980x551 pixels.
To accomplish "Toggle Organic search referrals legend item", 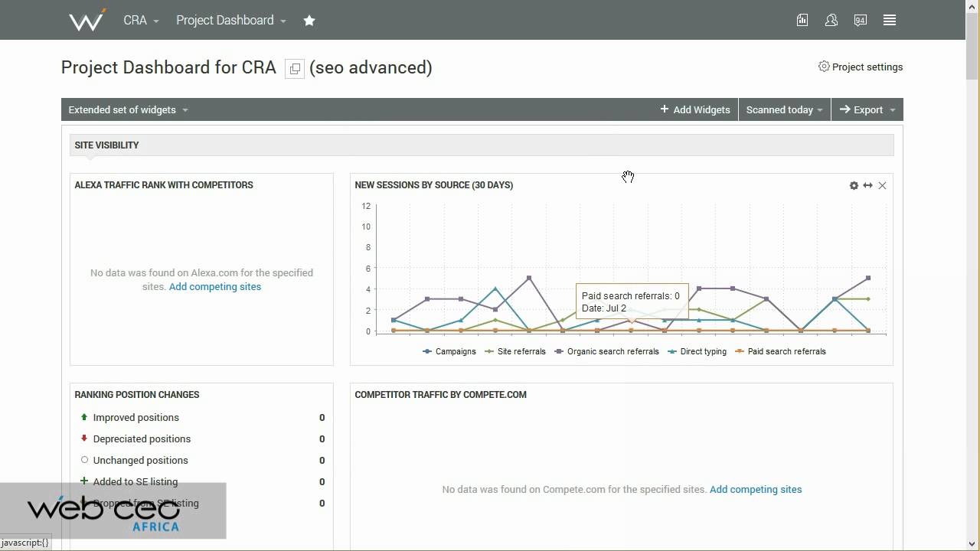I will pos(607,351).
